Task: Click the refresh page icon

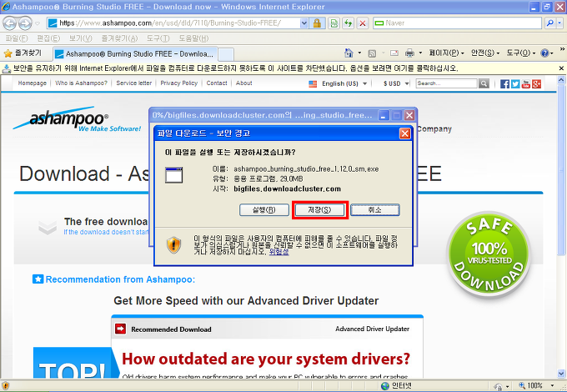Action: (349, 23)
